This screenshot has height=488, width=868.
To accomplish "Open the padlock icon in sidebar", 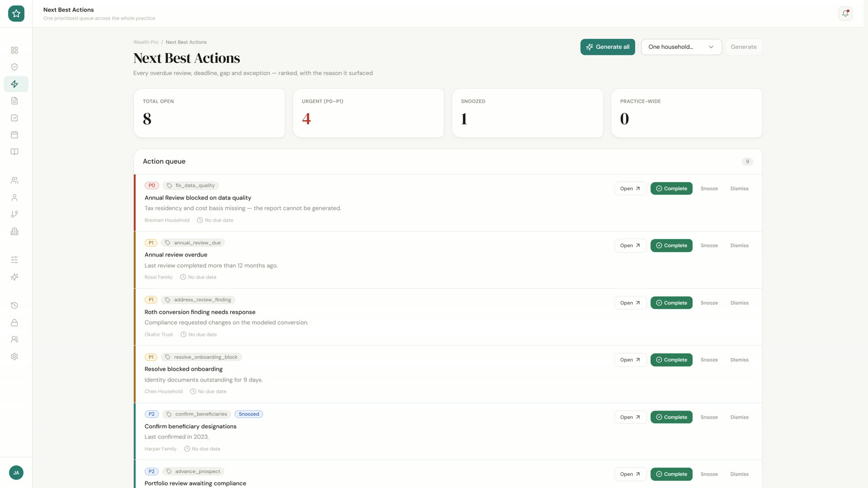I will [15, 323].
